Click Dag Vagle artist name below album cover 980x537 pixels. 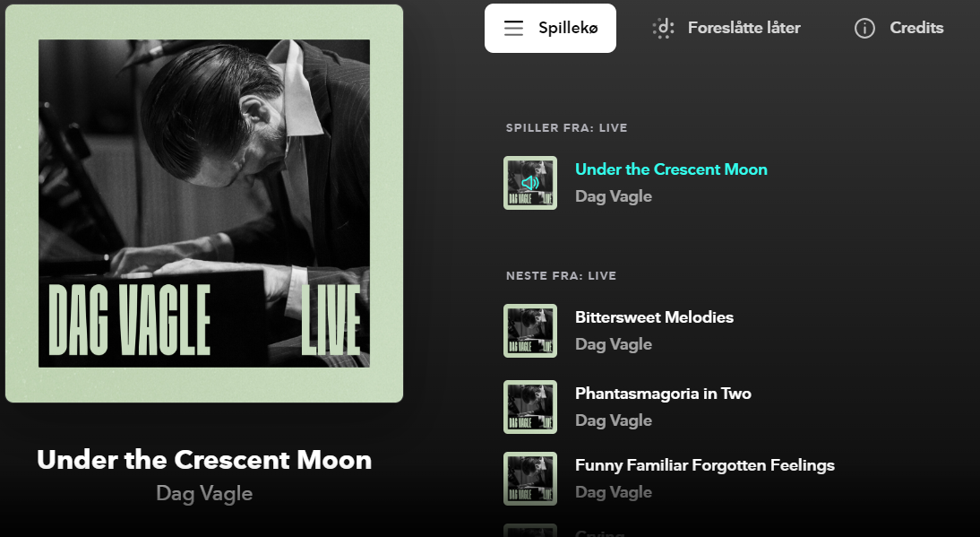pos(204,493)
